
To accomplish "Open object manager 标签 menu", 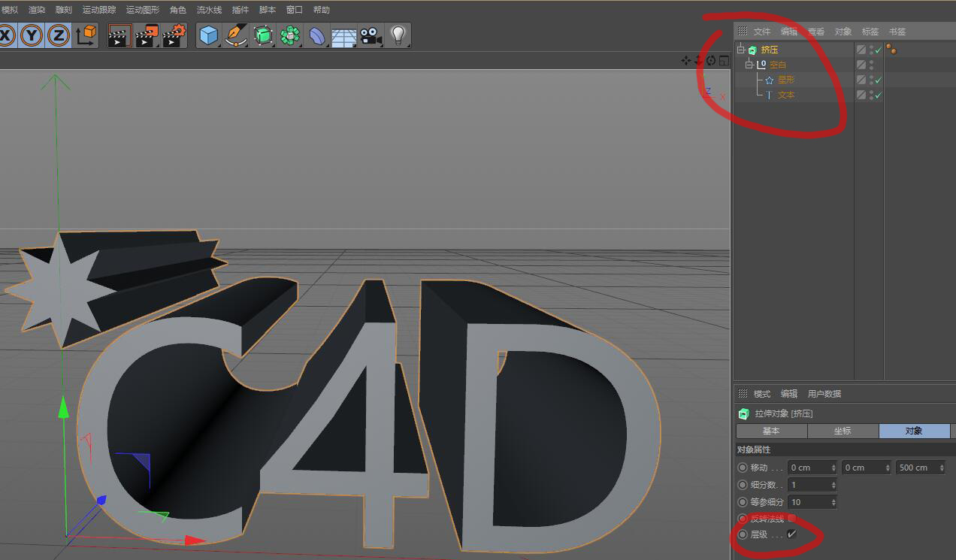I will point(870,32).
